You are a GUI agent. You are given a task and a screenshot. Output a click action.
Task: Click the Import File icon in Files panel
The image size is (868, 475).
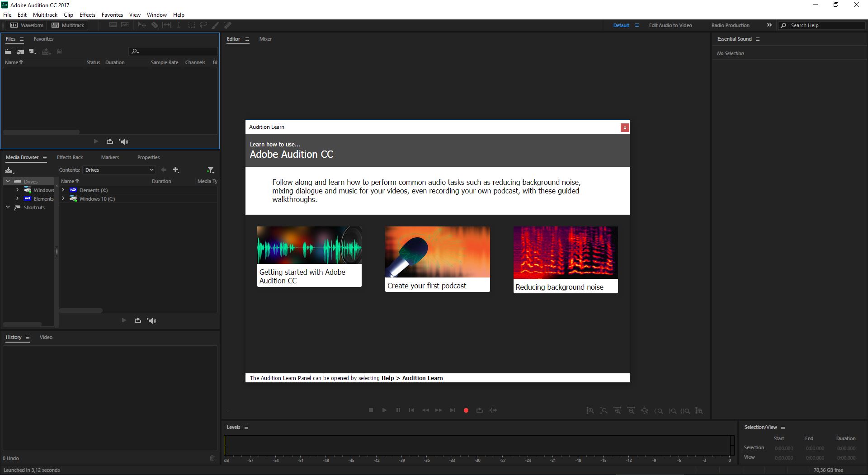tap(20, 52)
